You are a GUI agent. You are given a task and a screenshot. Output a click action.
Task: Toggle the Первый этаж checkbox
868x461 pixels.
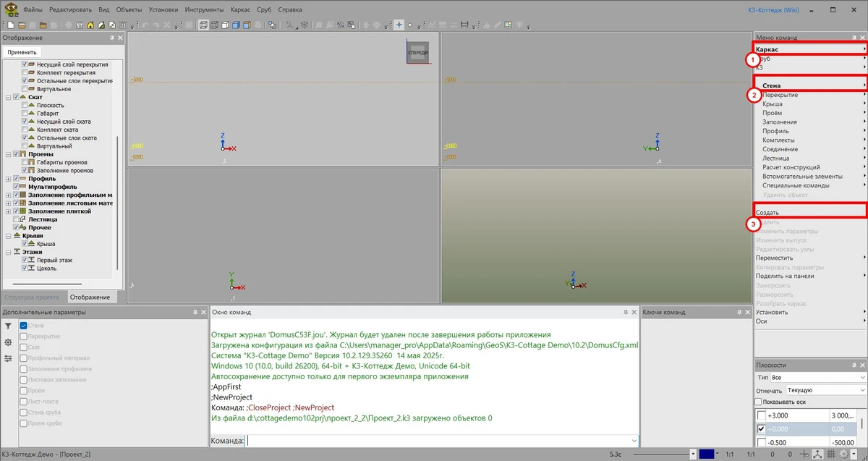pos(25,260)
